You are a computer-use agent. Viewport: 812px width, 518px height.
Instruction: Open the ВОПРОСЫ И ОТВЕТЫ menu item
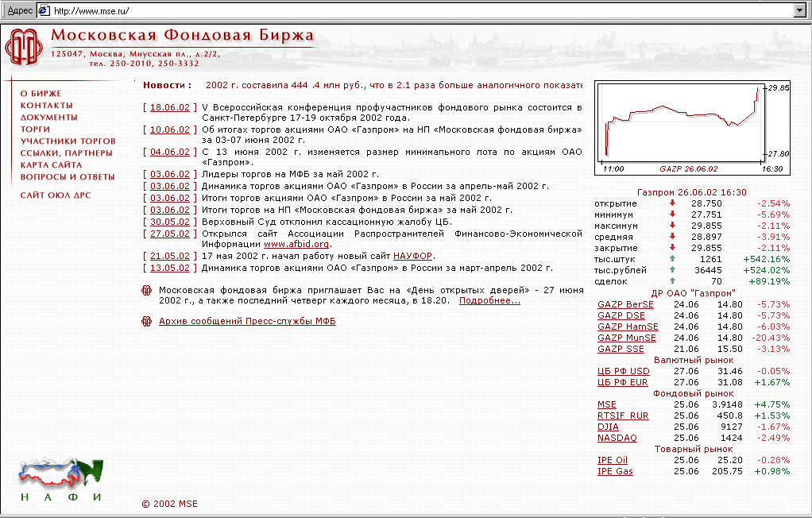point(68,177)
